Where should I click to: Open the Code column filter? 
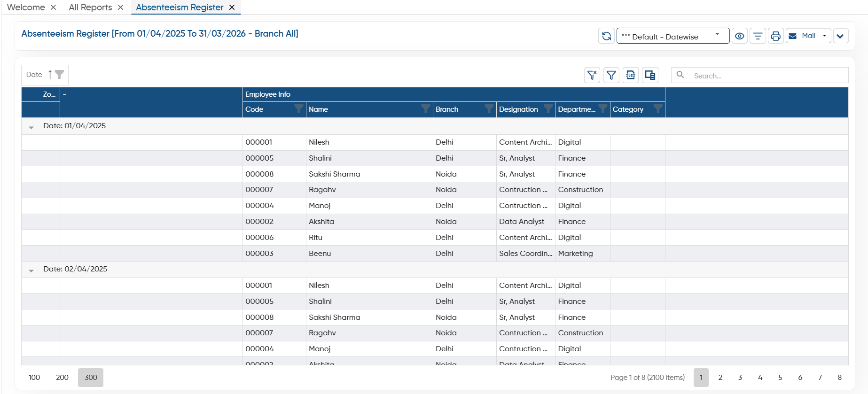(298, 109)
